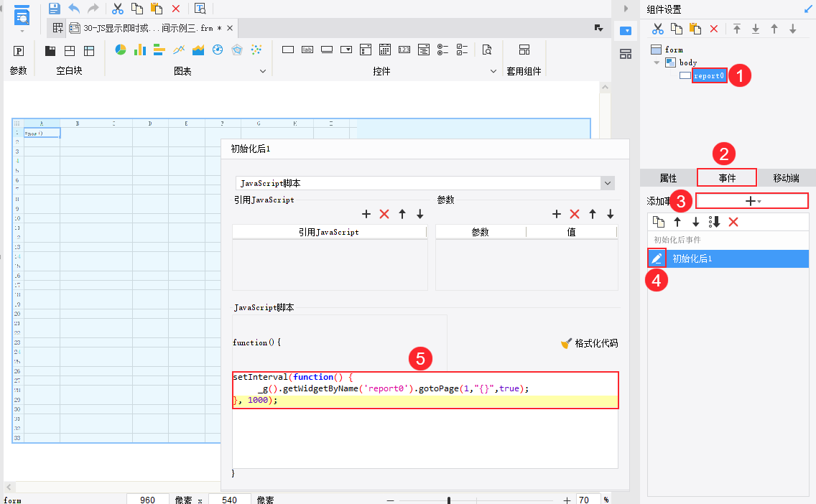
Task: Switch to the 属性 tab
Action: tap(668, 178)
